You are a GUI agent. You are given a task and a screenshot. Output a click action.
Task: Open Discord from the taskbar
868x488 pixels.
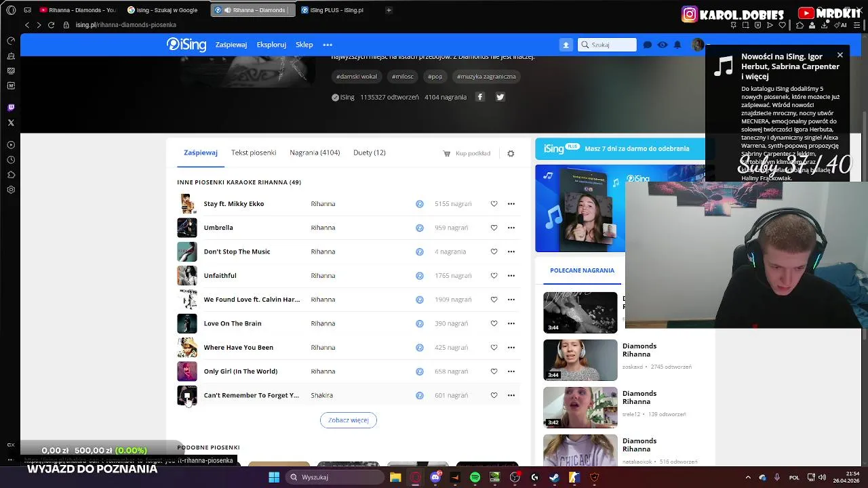[435, 477]
